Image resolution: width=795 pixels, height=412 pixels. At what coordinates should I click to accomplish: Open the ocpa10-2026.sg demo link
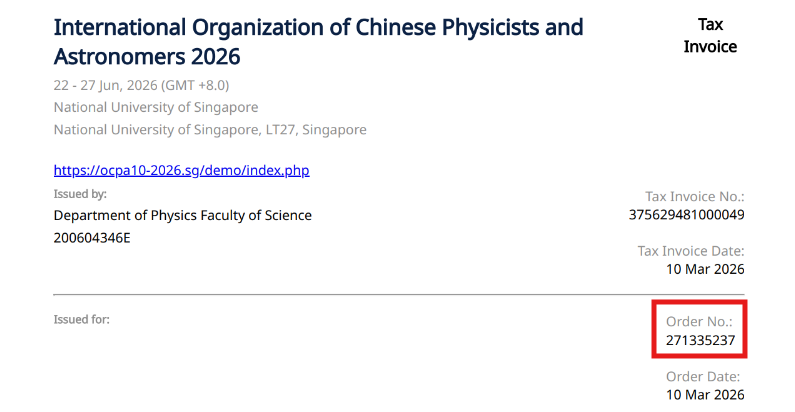click(x=181, y=170)
